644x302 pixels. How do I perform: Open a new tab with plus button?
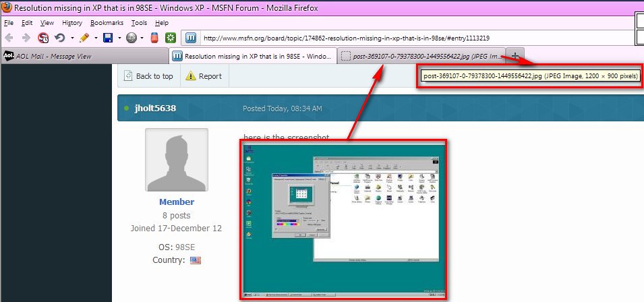click(515, 56)
